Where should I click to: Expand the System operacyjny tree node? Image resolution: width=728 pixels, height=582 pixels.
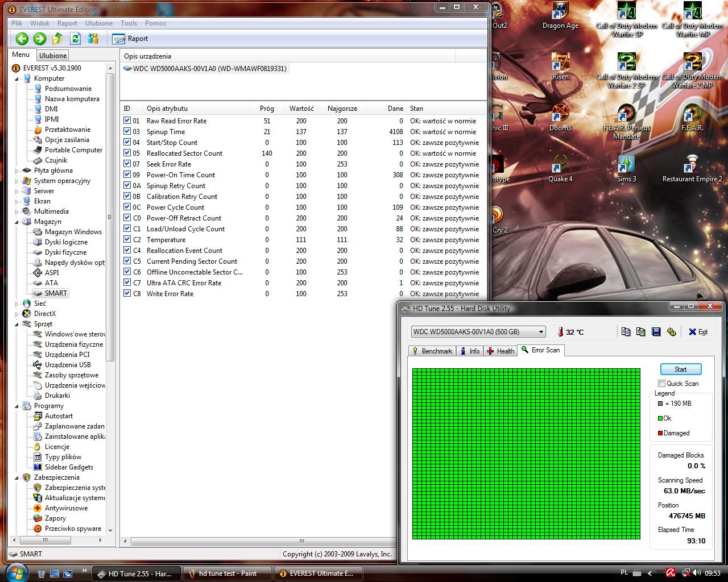(17, 181)
